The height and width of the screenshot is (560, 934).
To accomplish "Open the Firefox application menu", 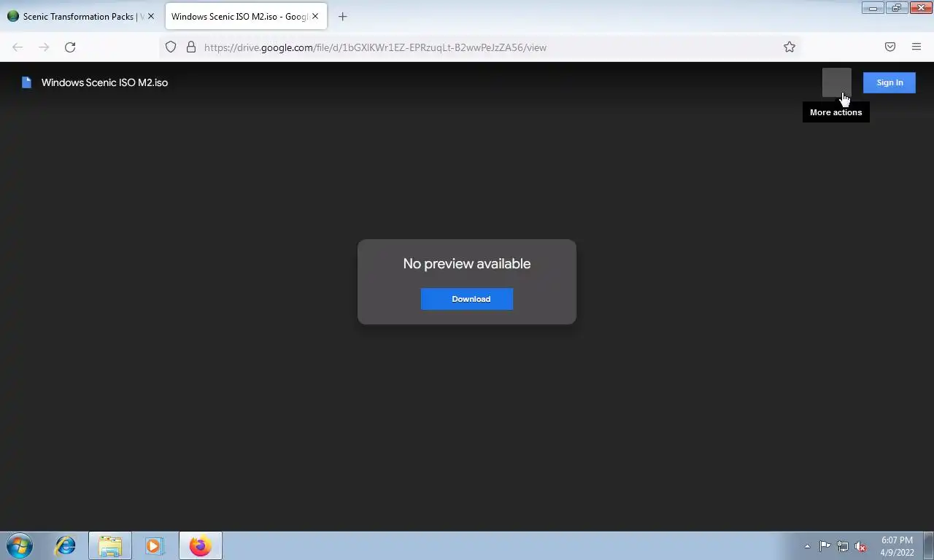I will (916, 47).
